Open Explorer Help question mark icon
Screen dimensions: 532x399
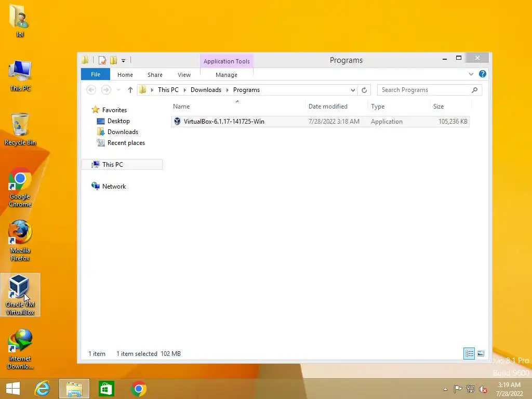[483, 74]
